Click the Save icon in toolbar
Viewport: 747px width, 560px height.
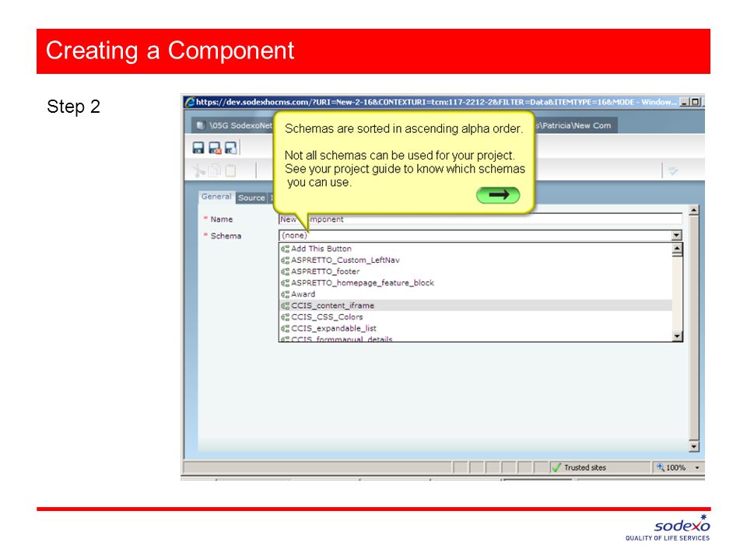tap(198, 148)
